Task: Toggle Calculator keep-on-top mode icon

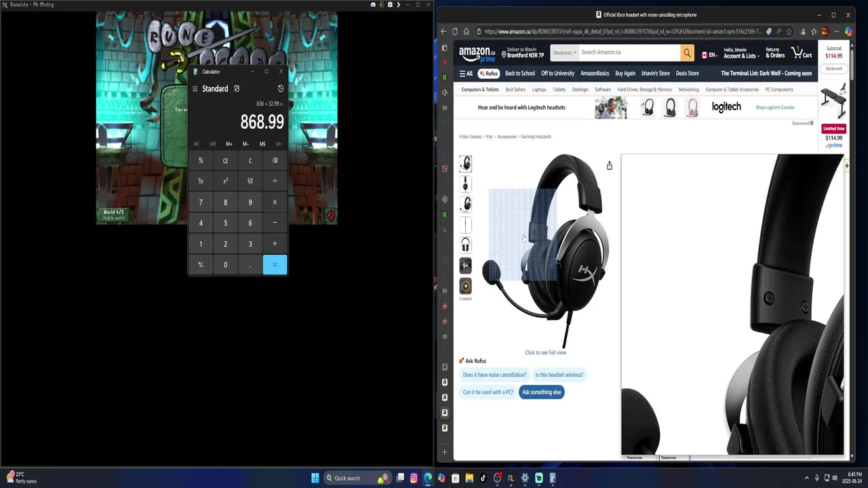Action: click(x=237, y=89)
